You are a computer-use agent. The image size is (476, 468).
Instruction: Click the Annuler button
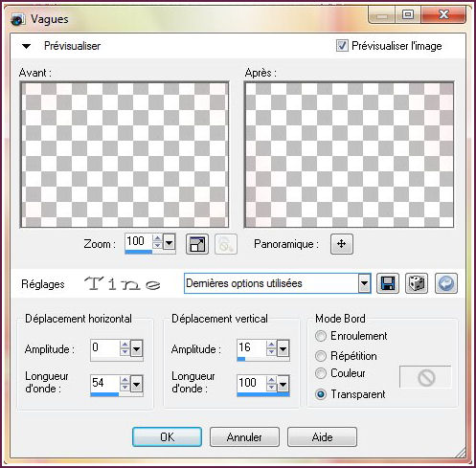[x=244, y=436]
